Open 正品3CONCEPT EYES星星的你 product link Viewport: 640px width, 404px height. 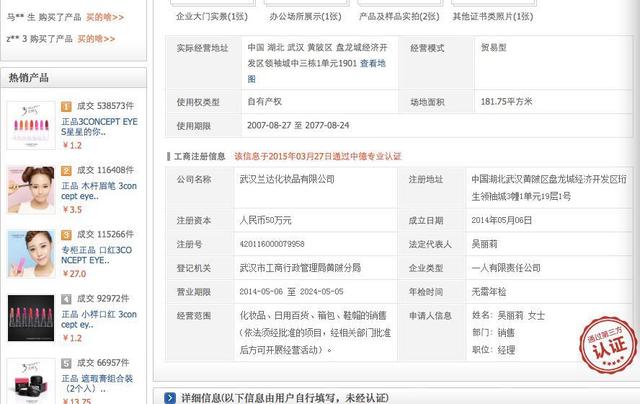(98, 125)
